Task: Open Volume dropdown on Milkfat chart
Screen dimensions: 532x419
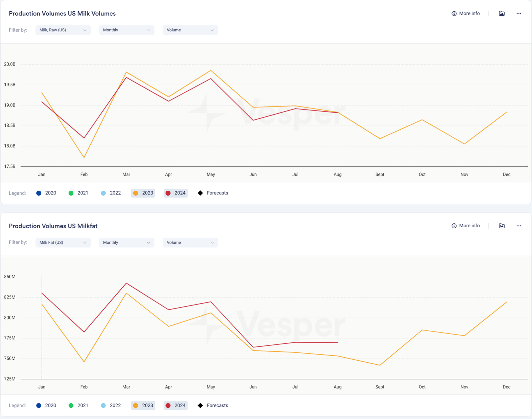Action: (190, 243)
